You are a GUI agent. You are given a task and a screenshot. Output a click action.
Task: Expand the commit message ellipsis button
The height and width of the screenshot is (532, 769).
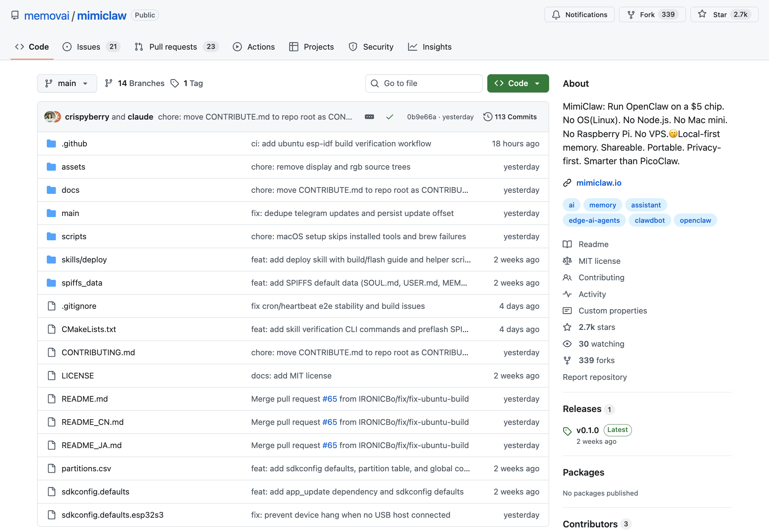(x=369, y=117)
